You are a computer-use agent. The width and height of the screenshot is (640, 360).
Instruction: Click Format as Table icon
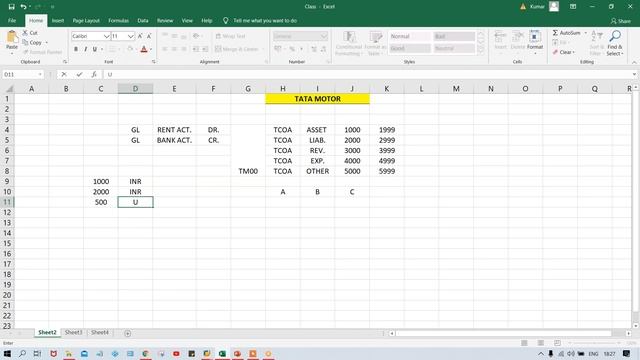[375, 37]
